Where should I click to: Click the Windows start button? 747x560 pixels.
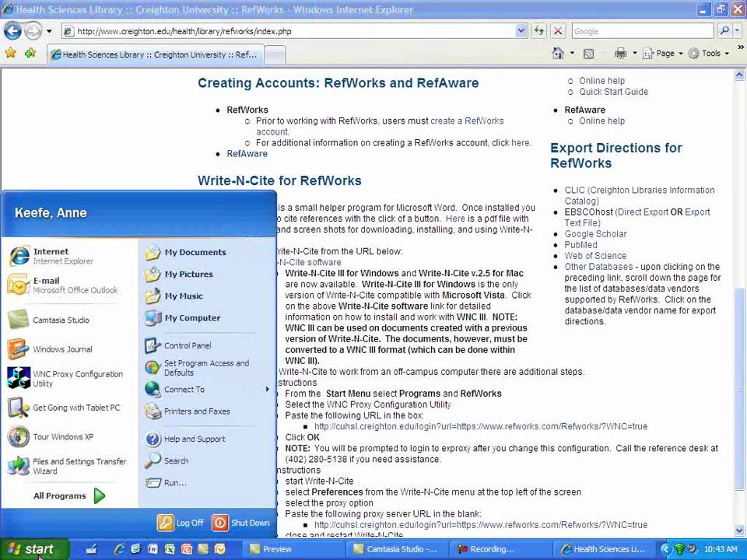(x=34, y=549)
